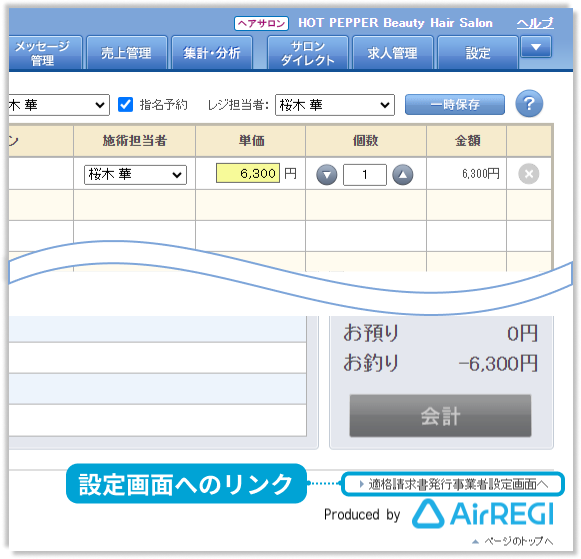Click the 個数 column header
581x559 pixels.
[x=366, y=141]
